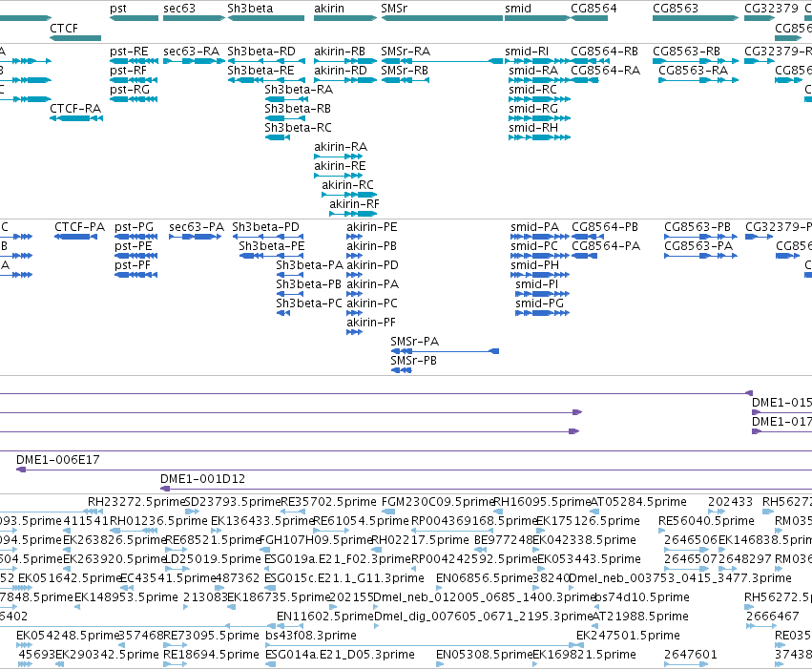Click protein smid-PA
Viewport: 812px width, 669px height.
point(540,237)
